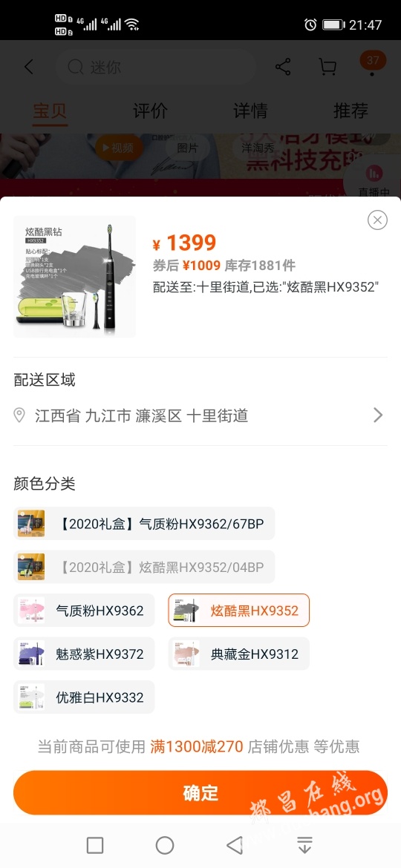Screen dimensions: 401x868
Task: Open the 炫酷黑钻 product thumbnail image
Action: (74, 276)
